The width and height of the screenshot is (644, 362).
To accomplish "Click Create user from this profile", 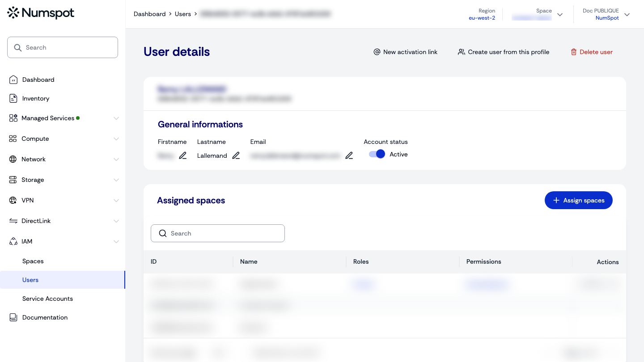I will click(504, 52).
